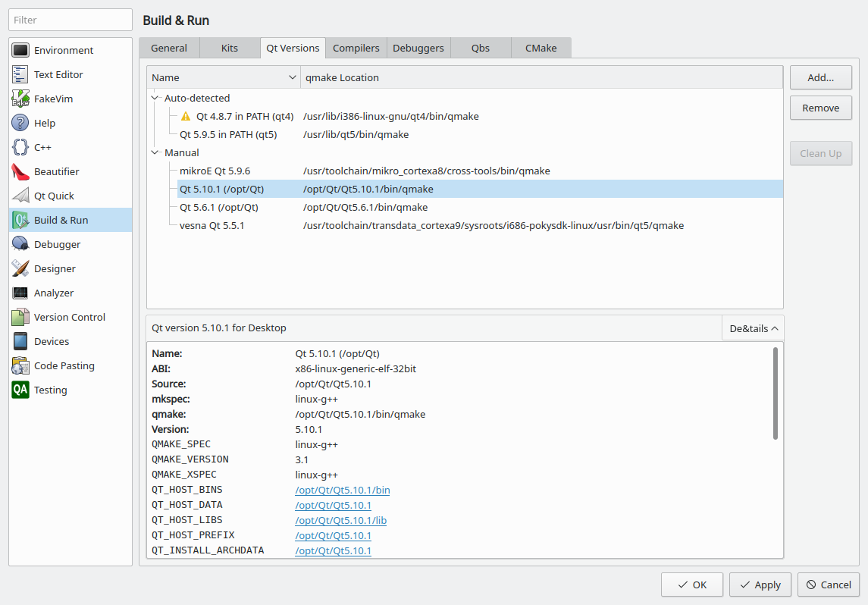
Task: Click the Add... button
Action: (820, 77)
